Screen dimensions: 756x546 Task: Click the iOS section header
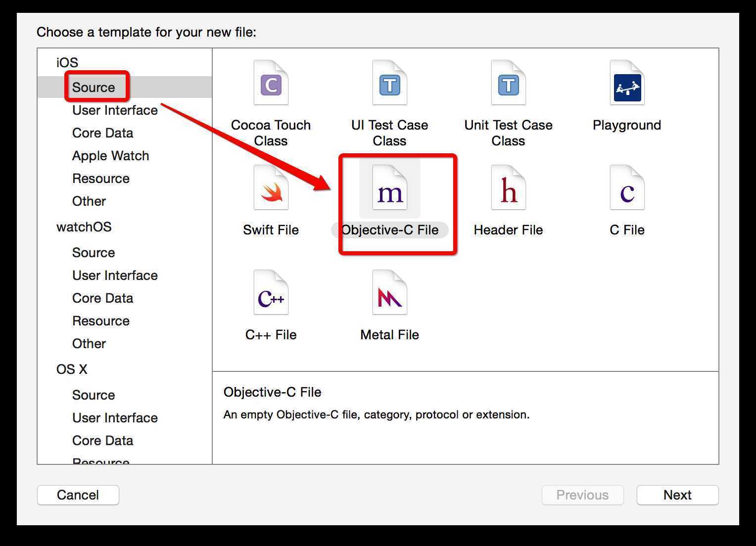pyautogui.click(x=67, y=63)
